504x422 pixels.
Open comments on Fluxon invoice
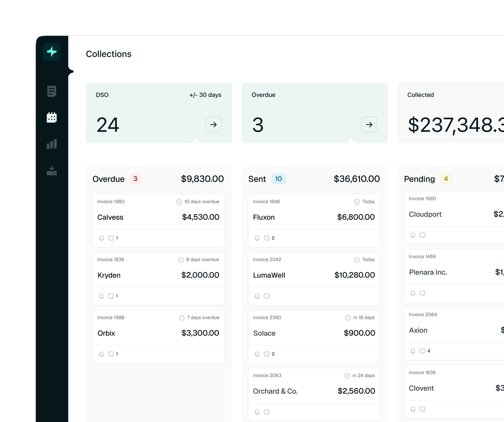click(x=267, y=238)
